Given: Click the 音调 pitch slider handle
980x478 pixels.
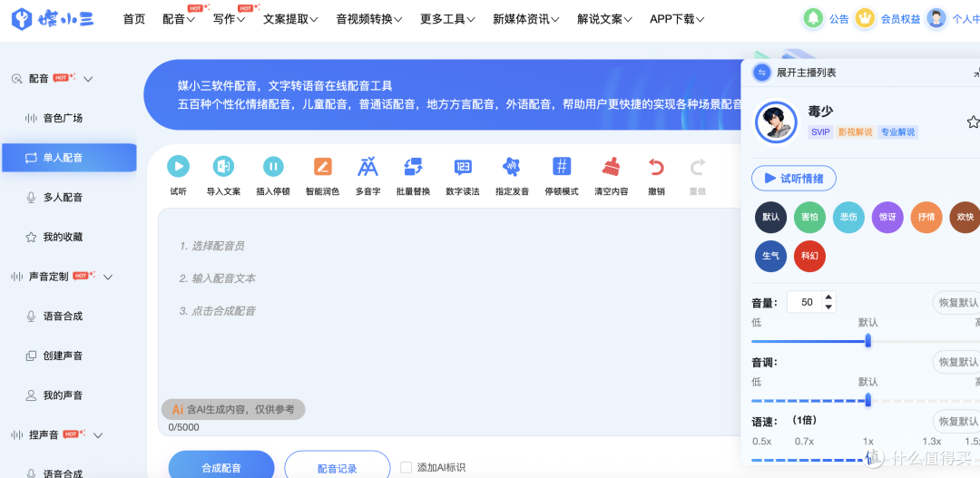Looking at the screenshot, I should tap(868, 401).
